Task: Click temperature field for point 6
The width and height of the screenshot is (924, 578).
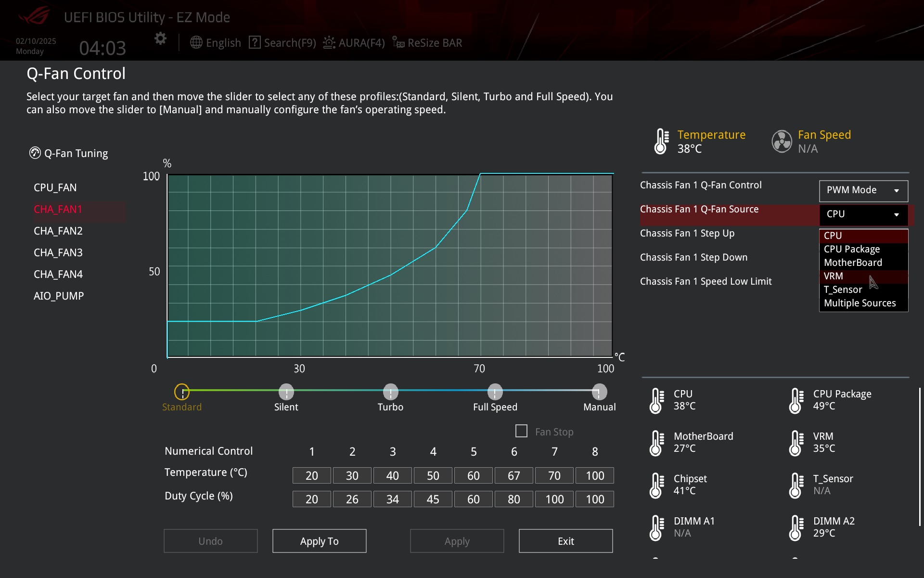Action: tap(513, 476)
